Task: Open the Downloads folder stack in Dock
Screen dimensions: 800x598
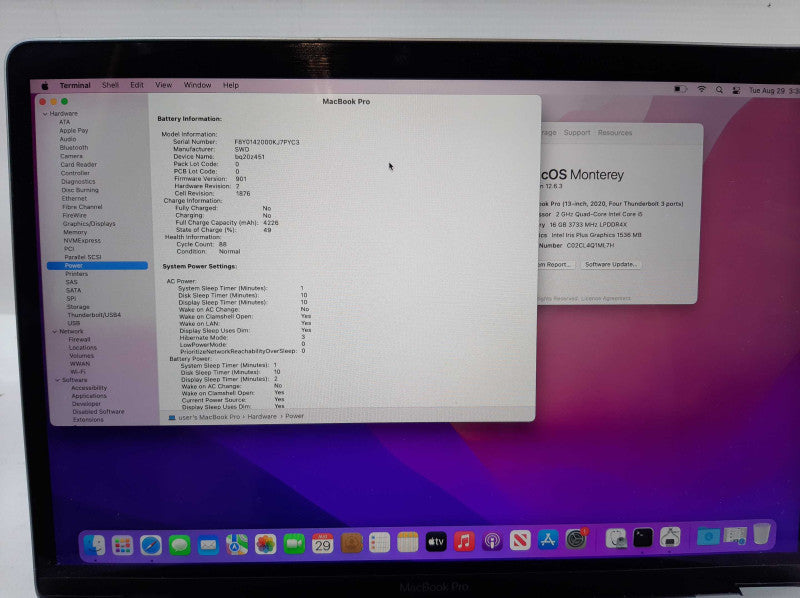Action: point(708,536)
